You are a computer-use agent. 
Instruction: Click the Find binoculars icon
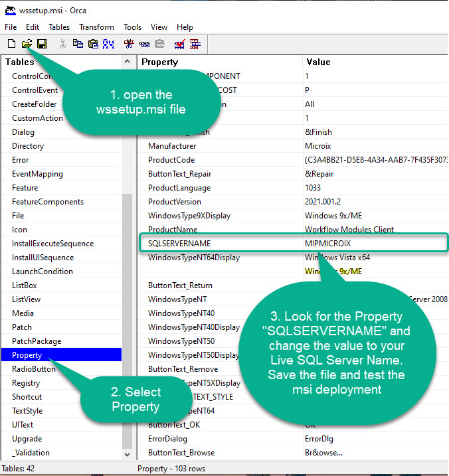[x=108, y=44]
